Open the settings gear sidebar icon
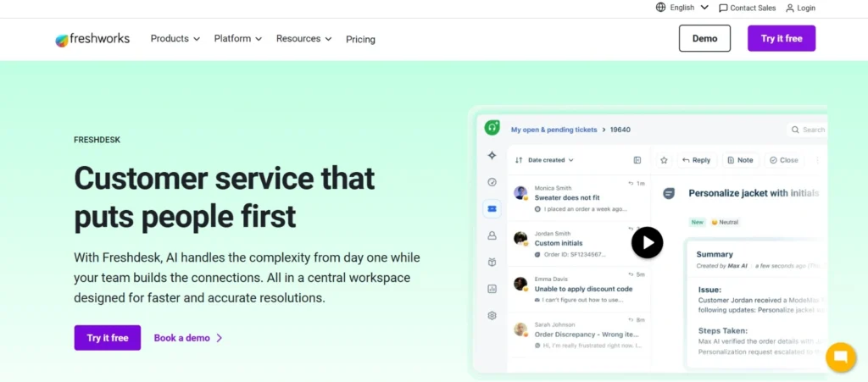The height and width of the screenshot is (382, 868). point(492,316)
